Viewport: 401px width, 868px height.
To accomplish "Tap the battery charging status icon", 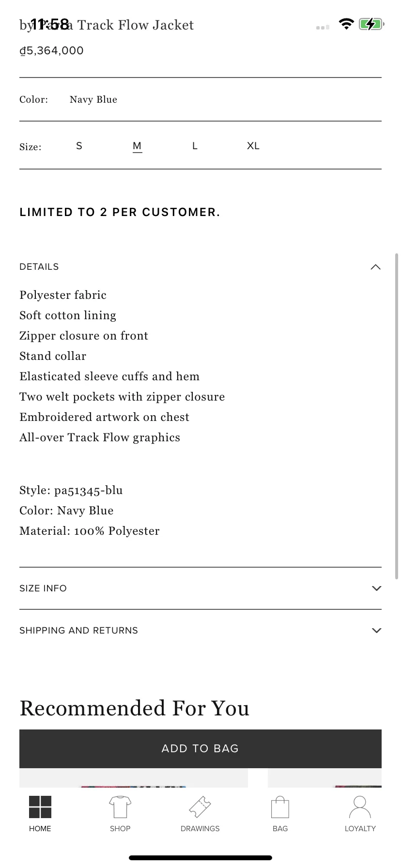I will pos(371,24).
